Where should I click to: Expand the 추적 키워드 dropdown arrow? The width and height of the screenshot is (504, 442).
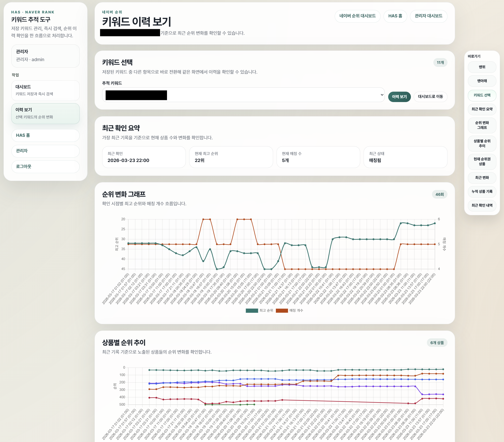coord(382,95)
